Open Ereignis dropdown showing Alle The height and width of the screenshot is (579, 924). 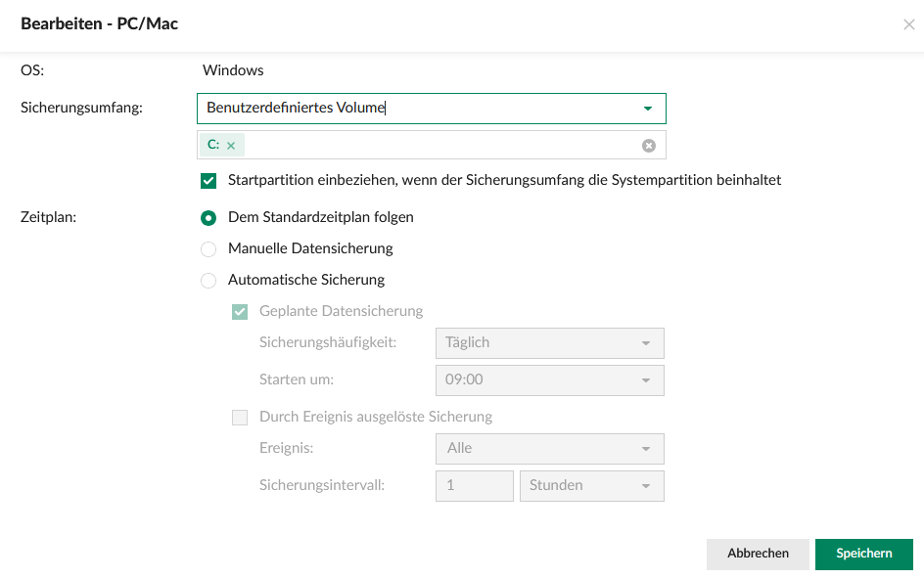(x=549, y=449)
